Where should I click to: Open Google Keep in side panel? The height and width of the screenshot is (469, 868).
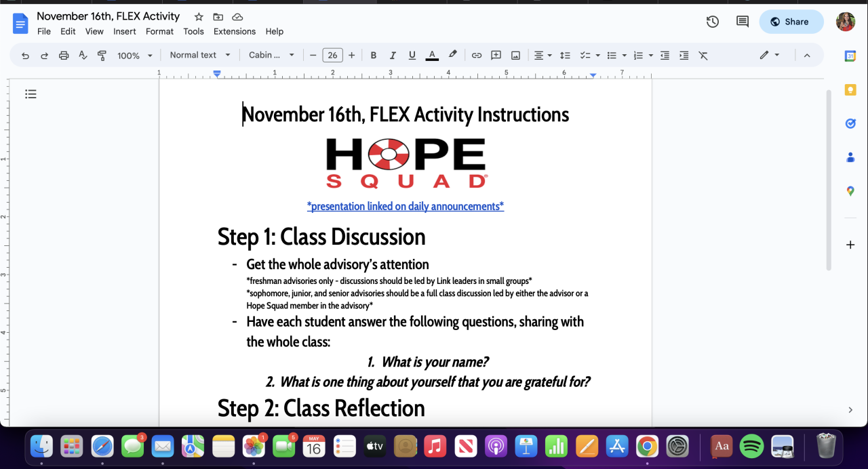(850, 89)
